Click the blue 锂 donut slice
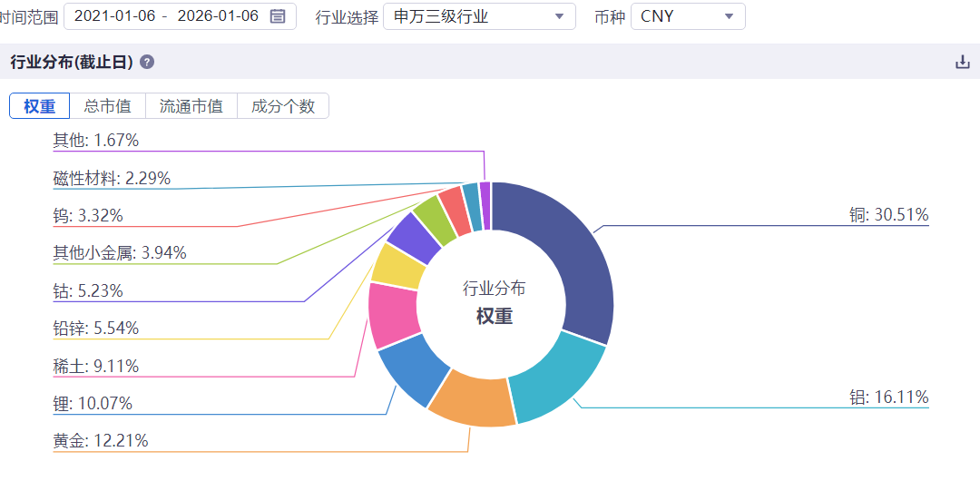 (x=412, y=369)
